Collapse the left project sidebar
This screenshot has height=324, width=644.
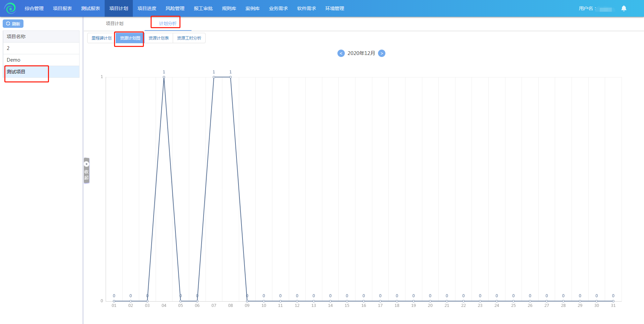87,171
